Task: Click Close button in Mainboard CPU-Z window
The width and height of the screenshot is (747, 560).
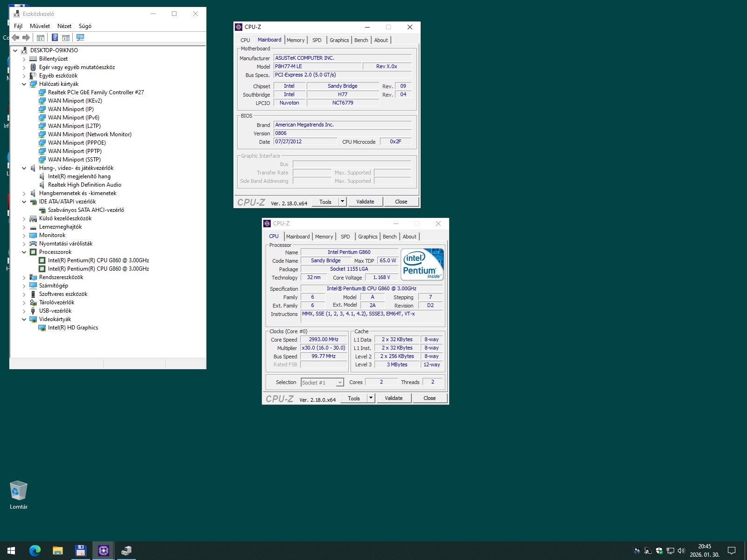Action: click(401, 202)
